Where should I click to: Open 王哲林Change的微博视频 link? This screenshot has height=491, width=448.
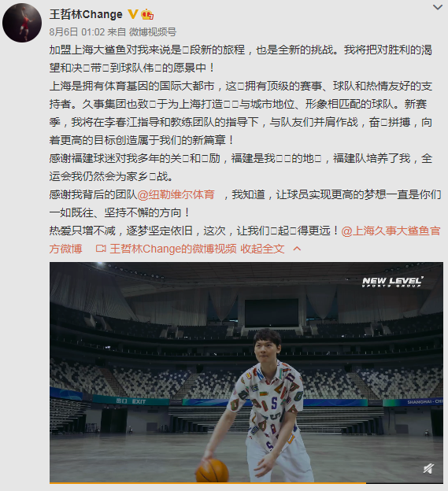pos(173,249)
